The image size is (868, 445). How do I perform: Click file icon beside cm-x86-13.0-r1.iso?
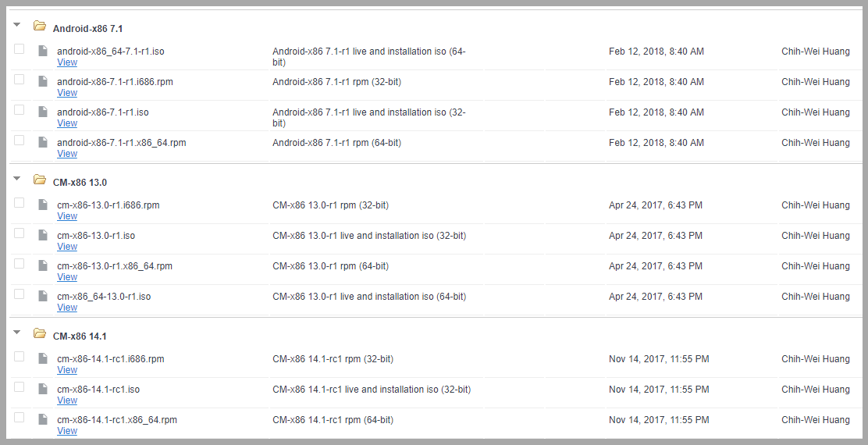point(43,235)
